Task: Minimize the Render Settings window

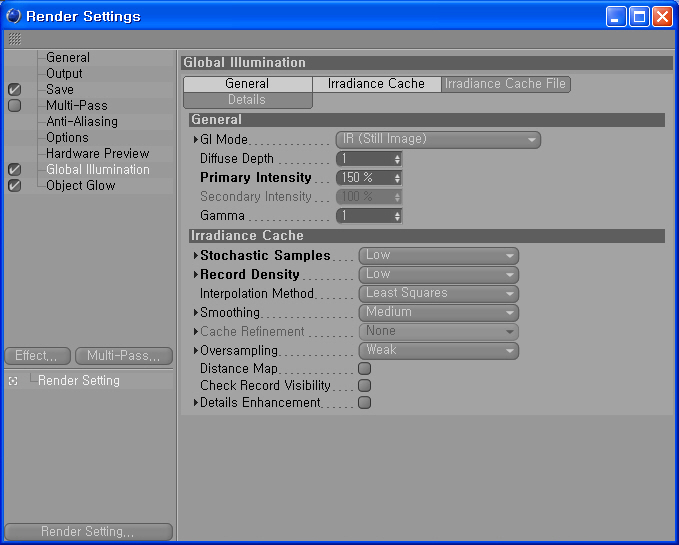Action: coord(615,17)
